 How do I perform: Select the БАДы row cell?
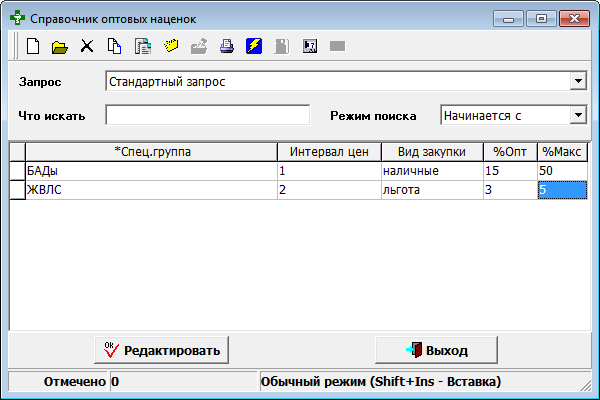point(152,171)
